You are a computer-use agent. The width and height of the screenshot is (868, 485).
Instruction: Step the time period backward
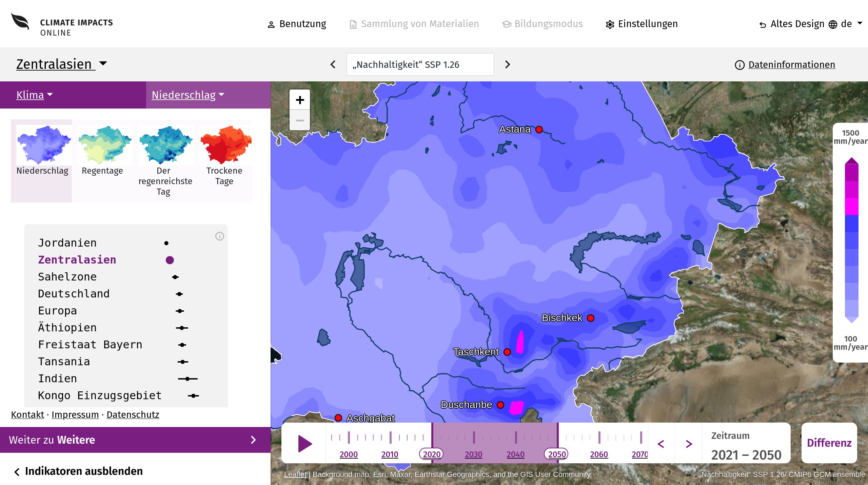pyautogui.click(x=661, y=444)
